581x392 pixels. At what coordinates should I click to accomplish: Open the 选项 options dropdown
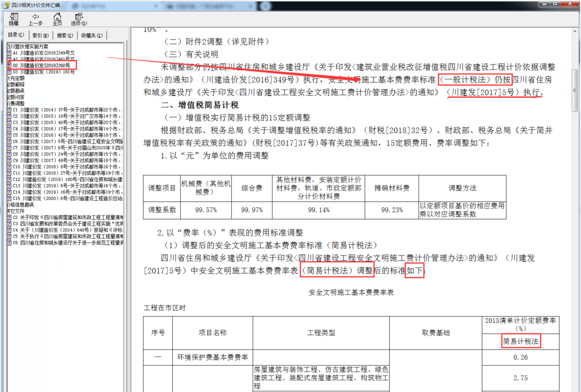coord(79,19)
